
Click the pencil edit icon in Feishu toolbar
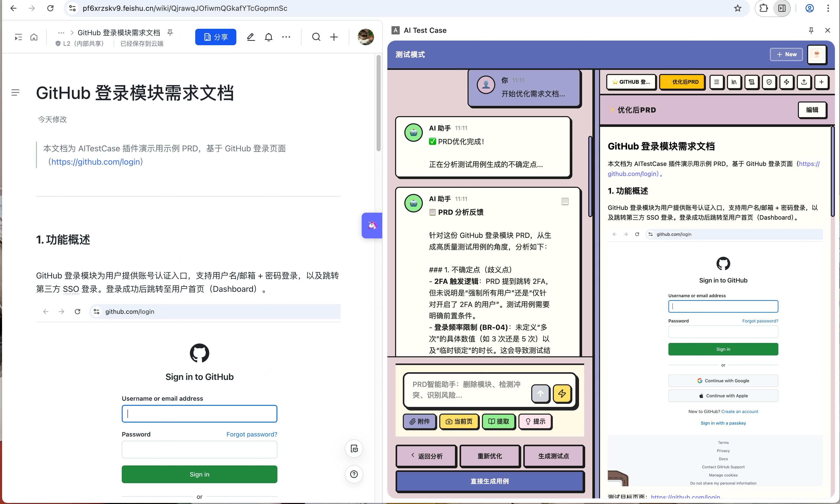[251, 37]
